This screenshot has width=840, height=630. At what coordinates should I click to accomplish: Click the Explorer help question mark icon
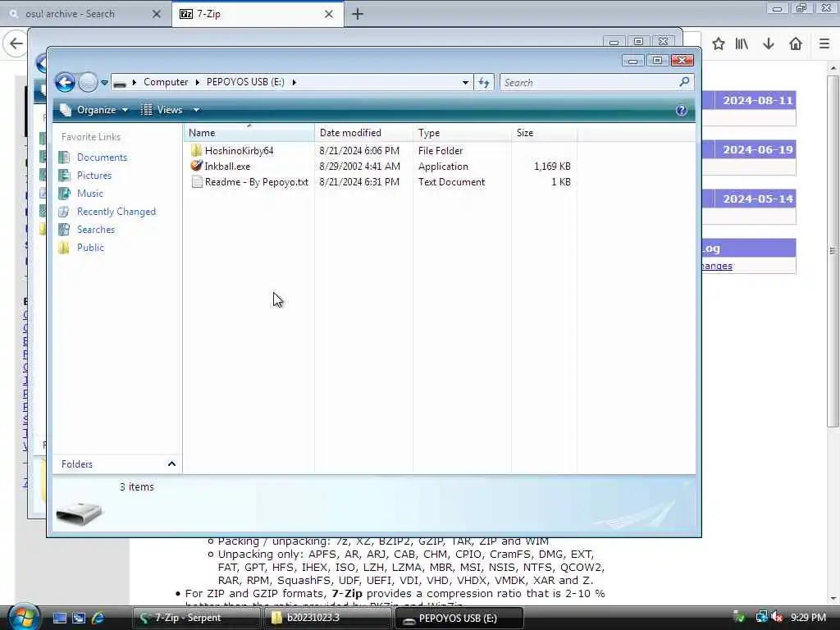(x=682, y=110)
